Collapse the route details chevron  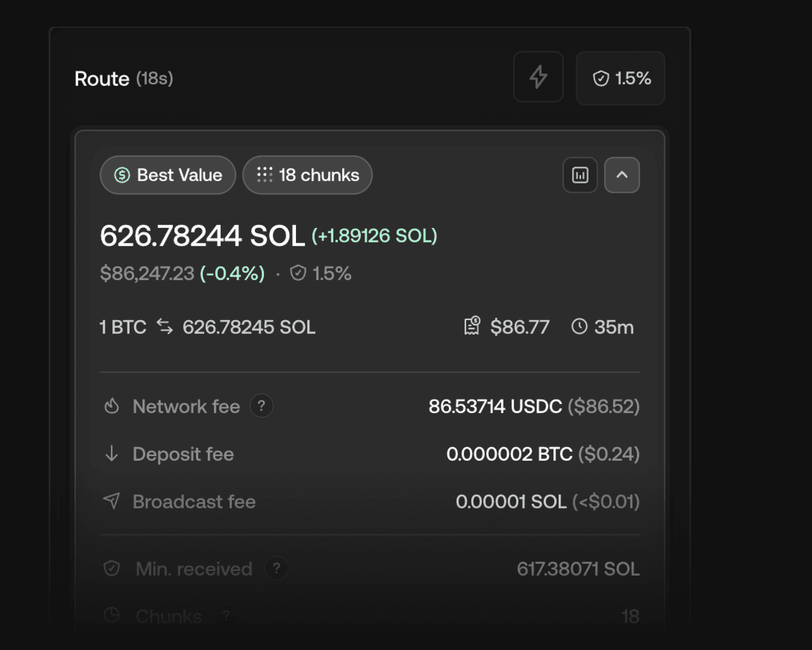(622, 175)
